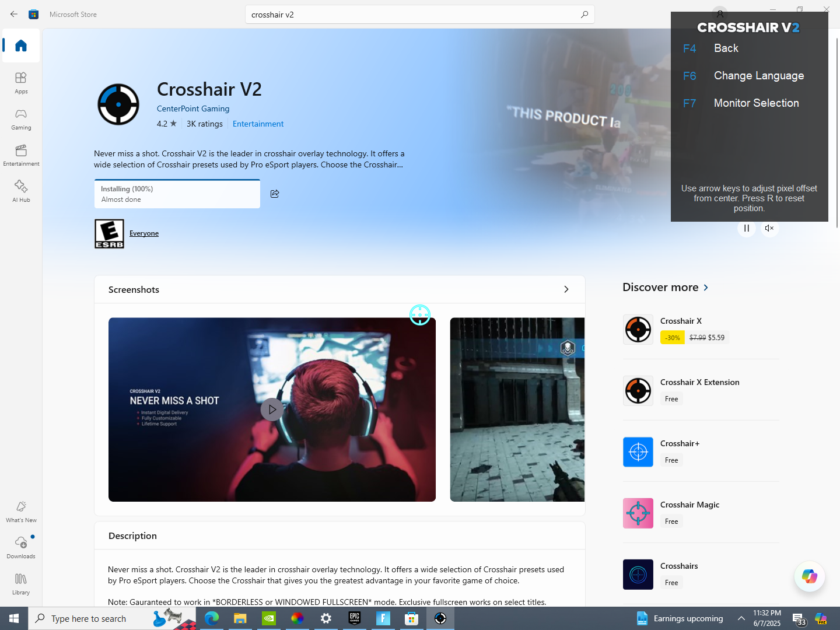Click the Crosshairs title
Screen dimensions: 840x630
pyautogui.click(x=679, y=566)
